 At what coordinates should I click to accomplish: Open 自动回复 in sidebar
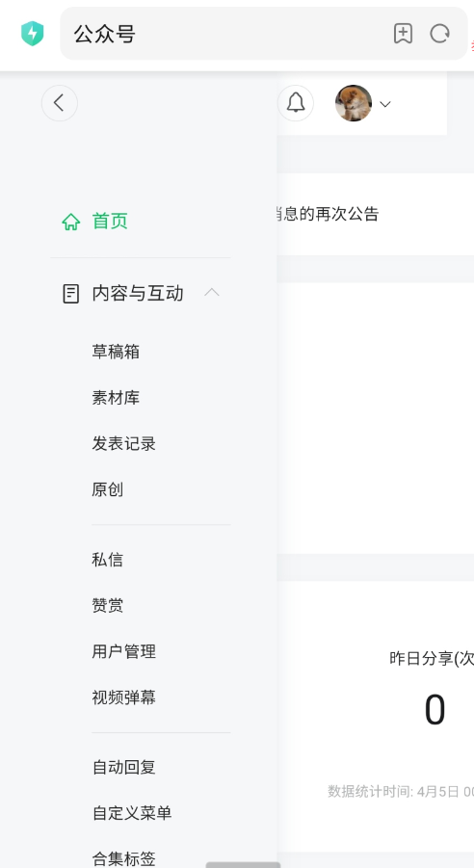point(124,767)
